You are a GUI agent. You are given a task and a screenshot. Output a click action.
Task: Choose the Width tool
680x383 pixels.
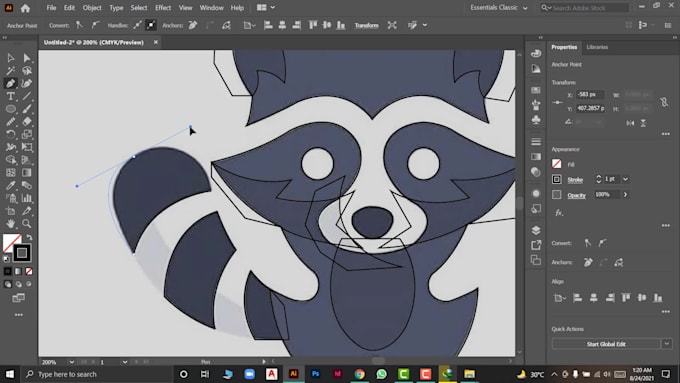click(x=10, y=147)
